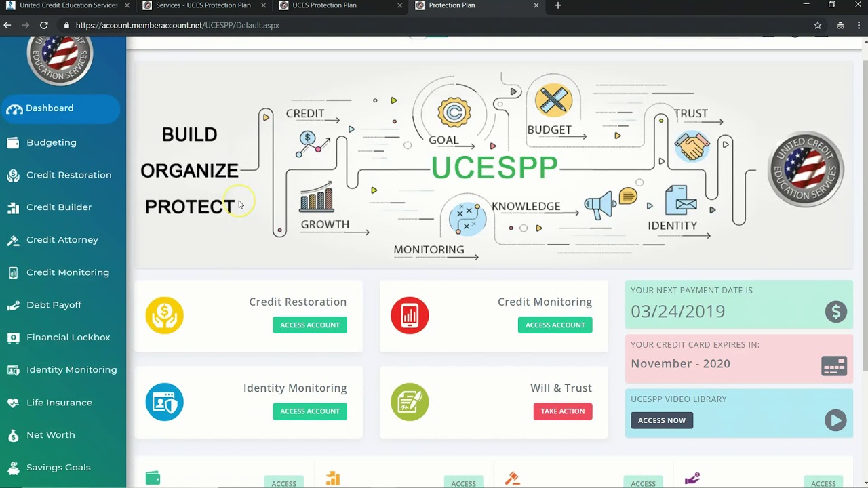Open the Dashboard sidebar item
The width and height of the screenshot is (868, 488).
60,108
